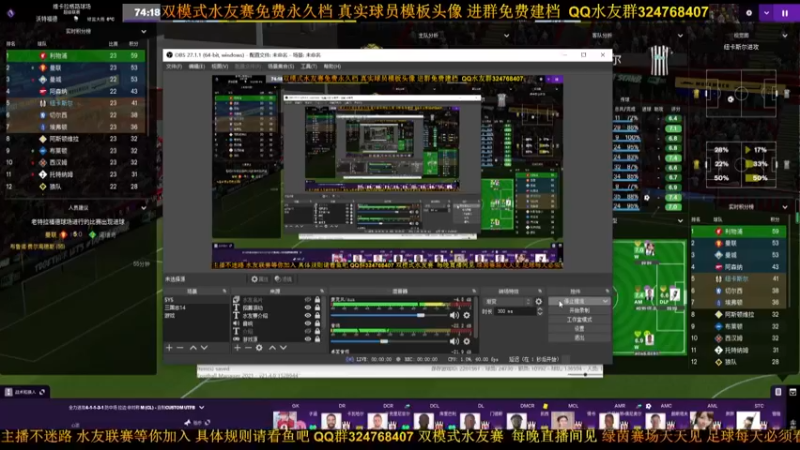Add a new source with the plus icon
The height and width of the screenshot is (450, 800).
[x=237, y=348]
